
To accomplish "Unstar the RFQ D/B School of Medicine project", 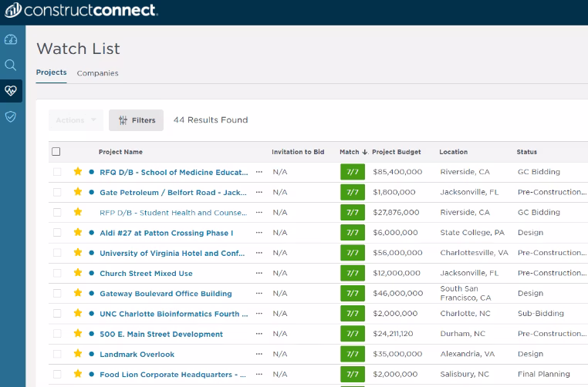I will point(78,172).
